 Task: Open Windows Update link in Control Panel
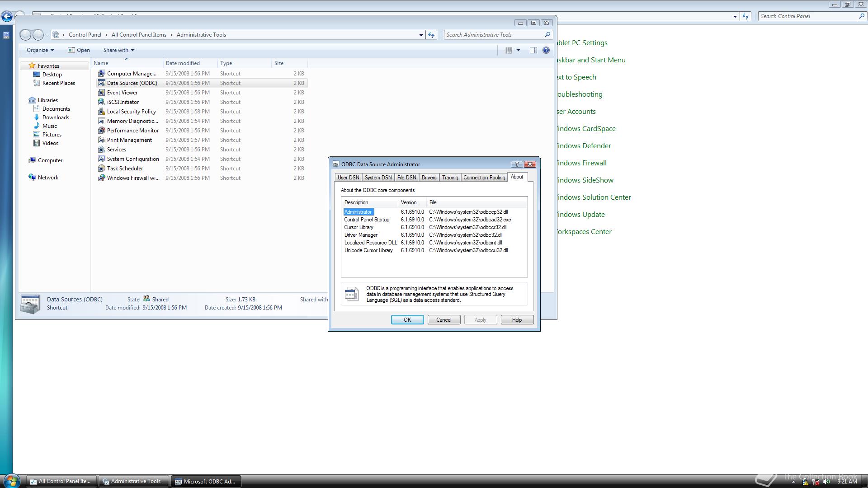tap(581, 214)
